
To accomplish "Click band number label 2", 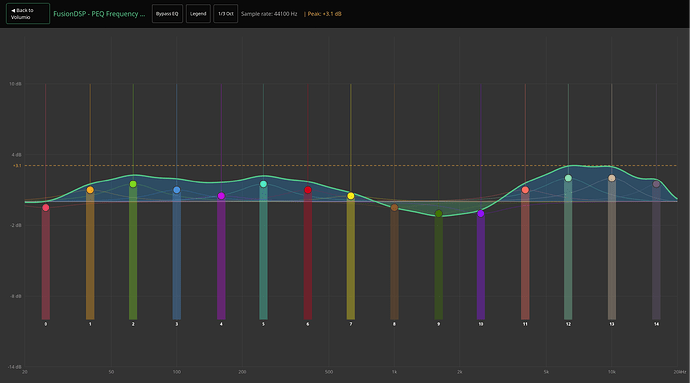I will 133,324.
